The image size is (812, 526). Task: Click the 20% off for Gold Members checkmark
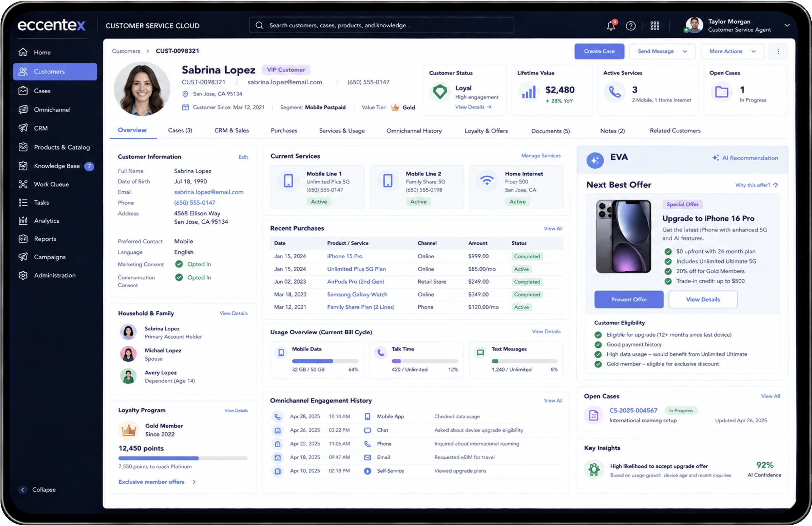[x=668, y=271]
